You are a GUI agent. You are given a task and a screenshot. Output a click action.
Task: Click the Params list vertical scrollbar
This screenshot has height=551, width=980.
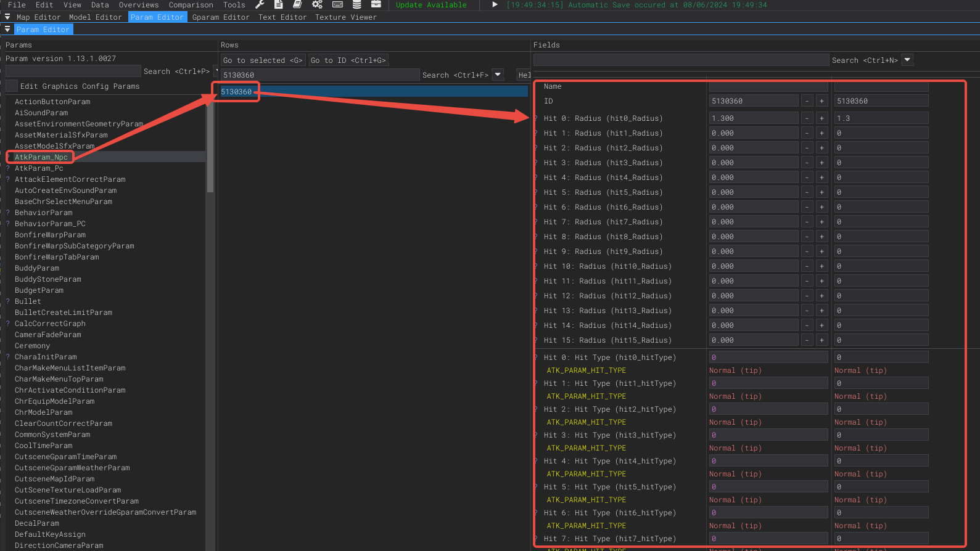tap(210, 144)
